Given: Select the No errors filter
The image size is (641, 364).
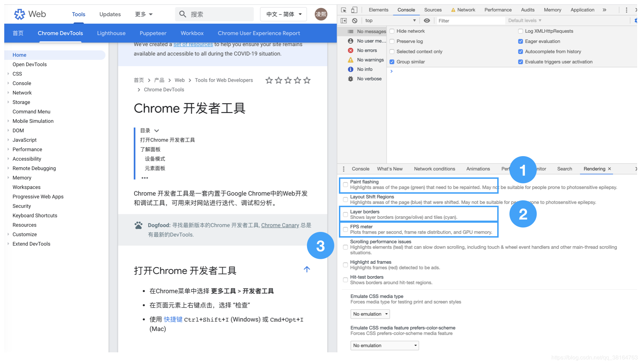Looking at the screenshot, I should [362, 50].
